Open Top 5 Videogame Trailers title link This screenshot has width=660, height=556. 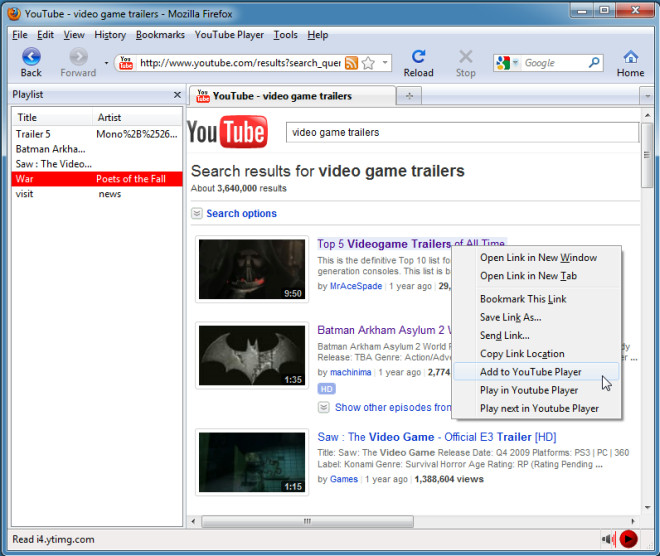(384, 244)
